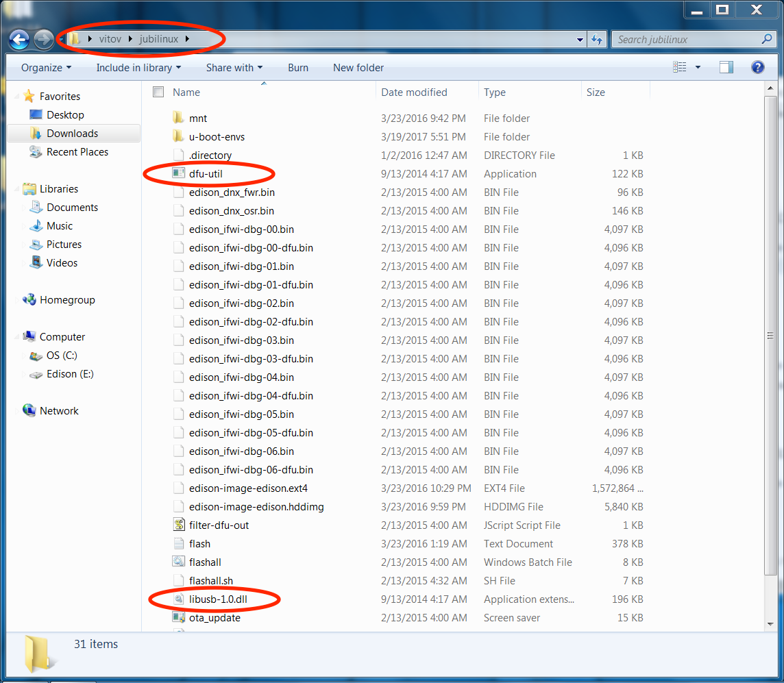Select the dfu-util application icon
The width and height of the screenshot is (784, 683).
[178, 173]
